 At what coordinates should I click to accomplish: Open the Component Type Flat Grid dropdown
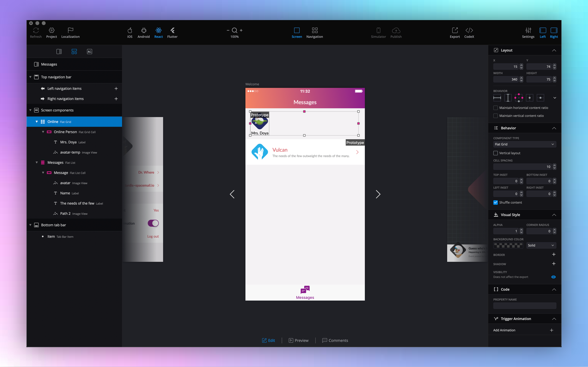524,144
